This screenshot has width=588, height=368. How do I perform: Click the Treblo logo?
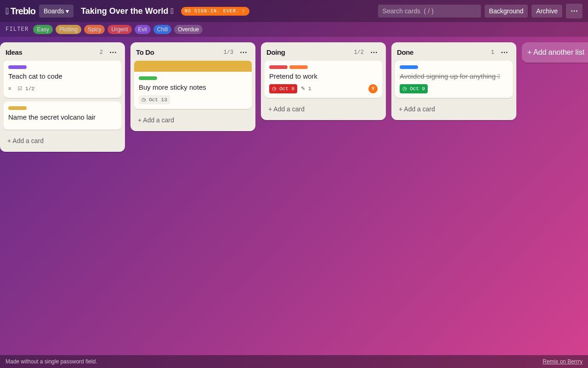pos(21,11)
